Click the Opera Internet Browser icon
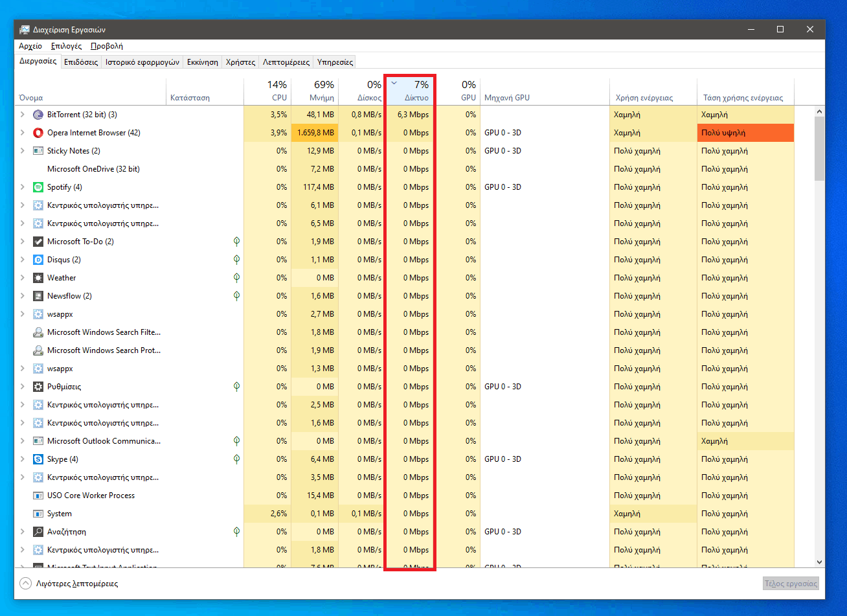The width and height of the screenshot is (847, 616). point(38,133)
